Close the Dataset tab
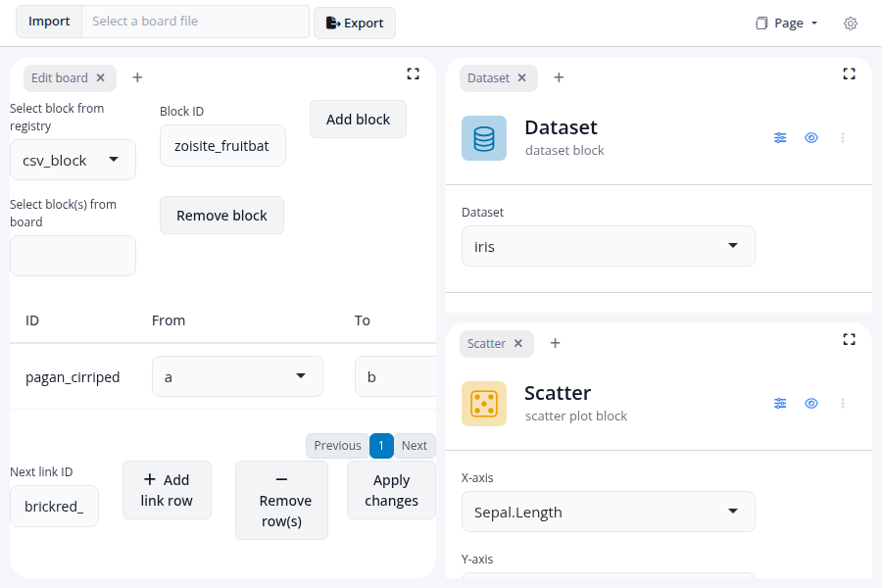The height and width of the screenshot is (588, 882). [521, 77]
